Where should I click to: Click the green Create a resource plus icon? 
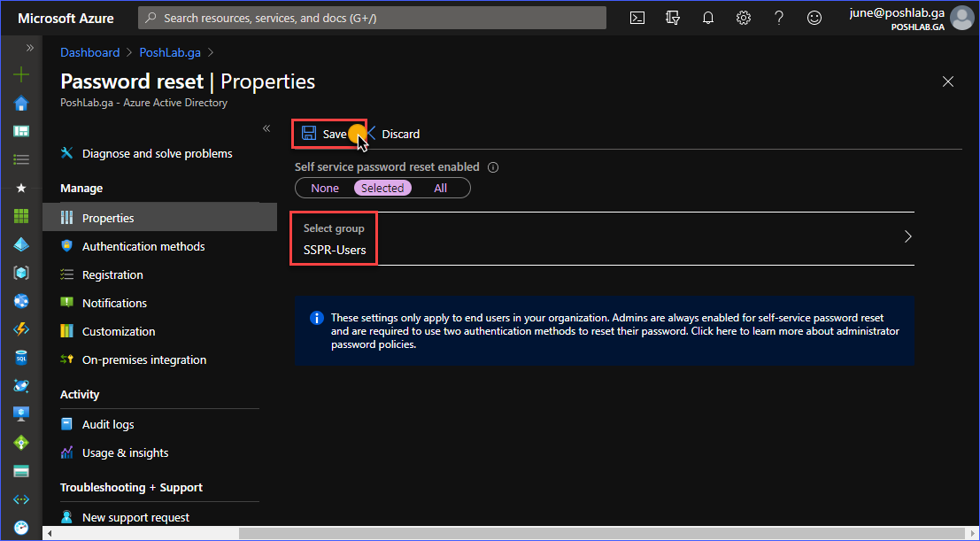[x=21, y=75]
